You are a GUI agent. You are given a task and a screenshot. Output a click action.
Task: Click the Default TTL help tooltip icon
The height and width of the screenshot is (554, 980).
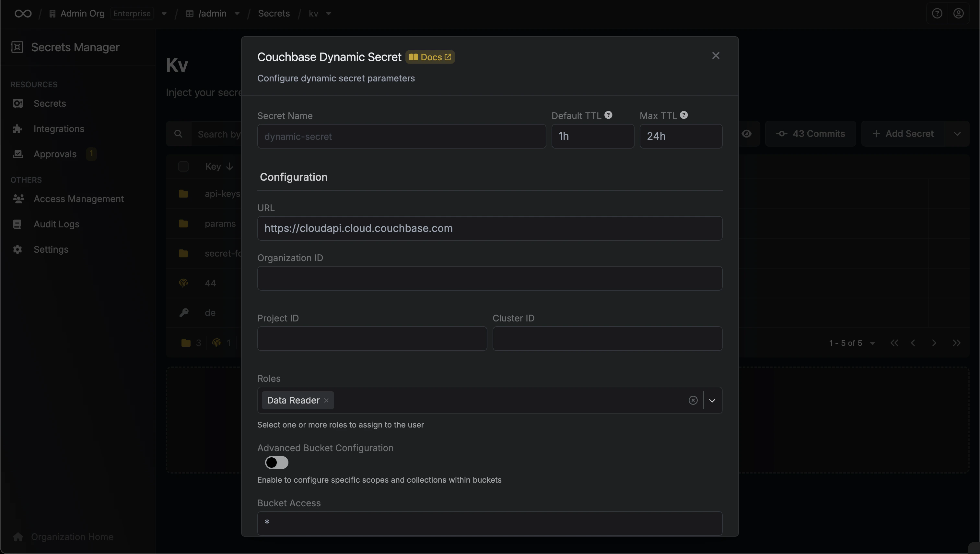(608, 115)
